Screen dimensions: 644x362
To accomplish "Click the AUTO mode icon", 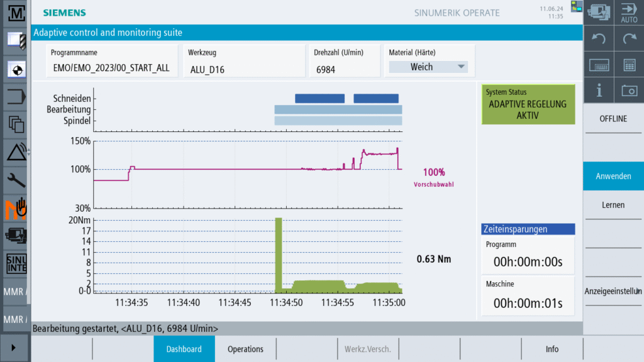I will point(629,13).
